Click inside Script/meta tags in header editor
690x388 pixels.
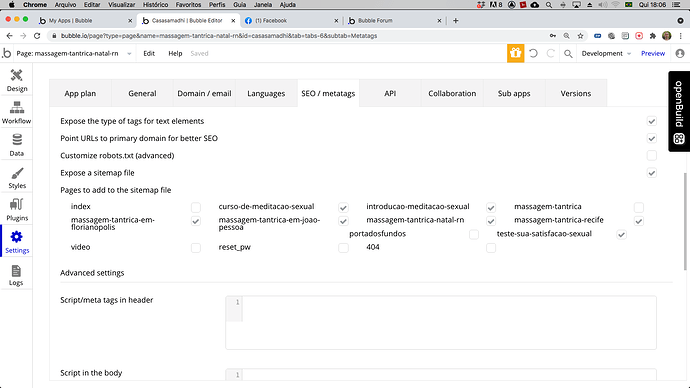(x=441, y=323)
